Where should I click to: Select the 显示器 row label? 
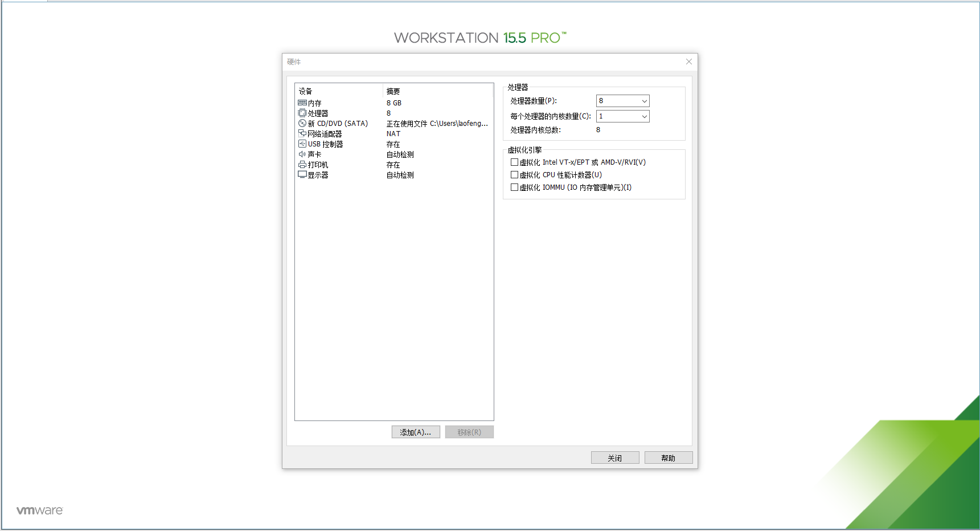coord(318,175)
